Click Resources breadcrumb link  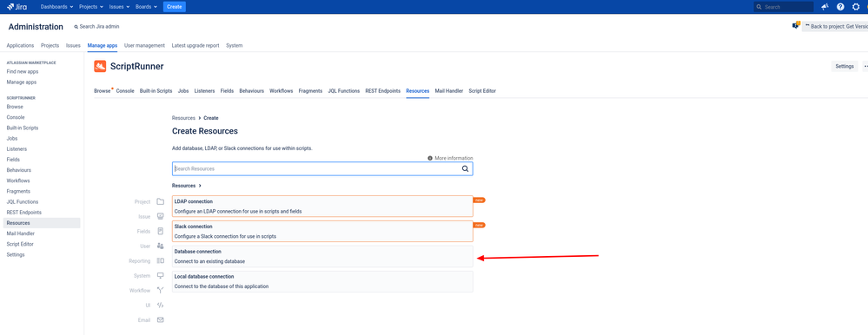coord(183,118)
